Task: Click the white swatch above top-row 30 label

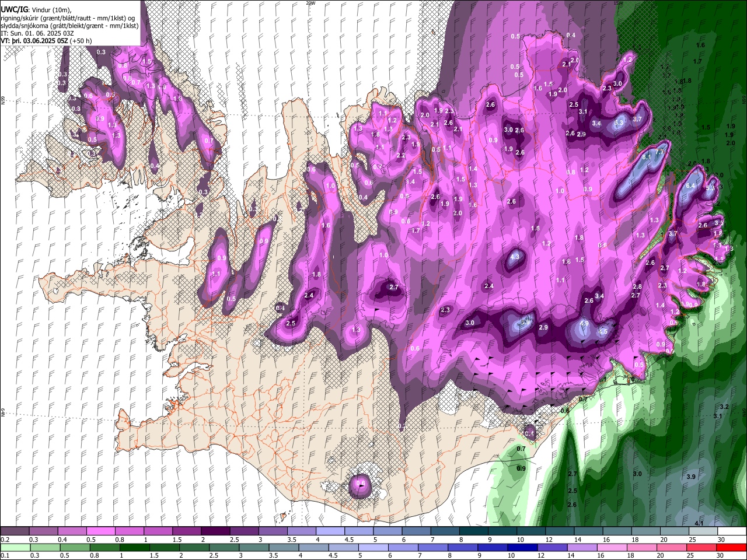Action: tap(732, 531)
